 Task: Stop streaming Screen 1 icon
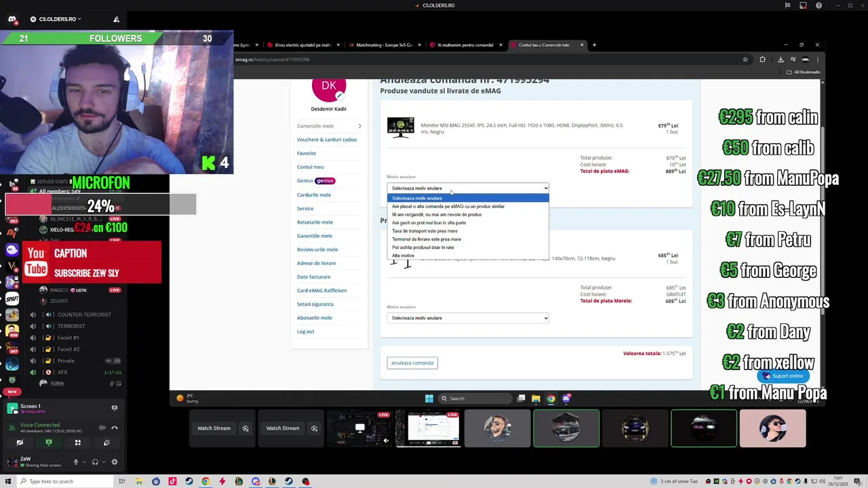[114, 408]
